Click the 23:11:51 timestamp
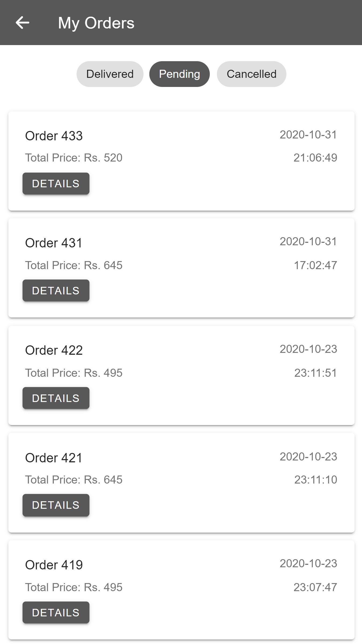Image resolution: width=362 pixels, height=644 pixels. point(316,373)
